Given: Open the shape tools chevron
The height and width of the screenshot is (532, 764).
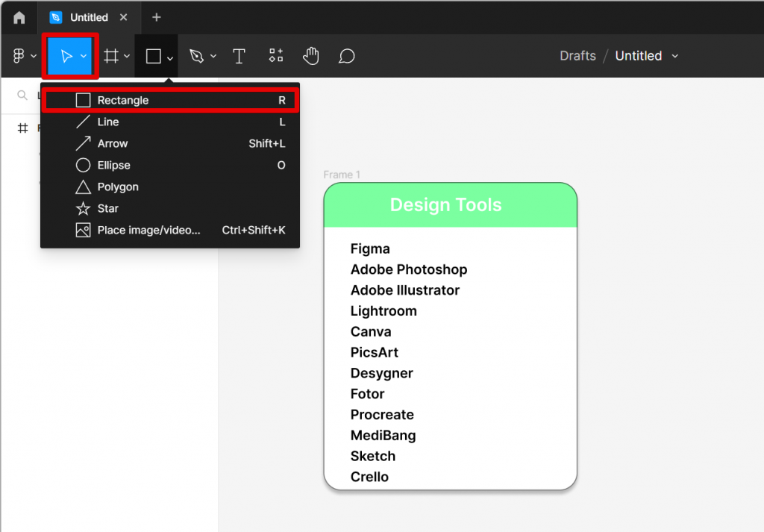Looking at the screenshot, I should (x=169, y=58).
